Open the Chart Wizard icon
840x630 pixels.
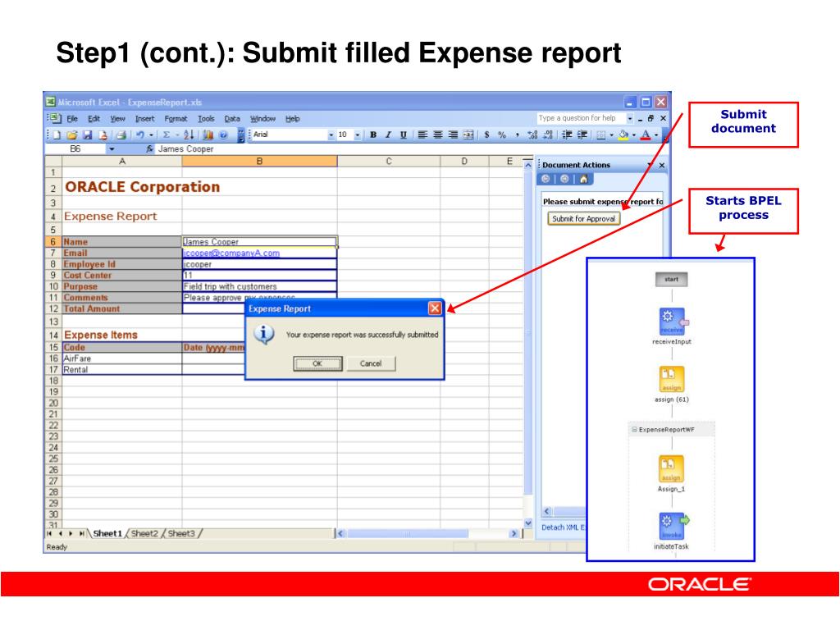[208, 135]
